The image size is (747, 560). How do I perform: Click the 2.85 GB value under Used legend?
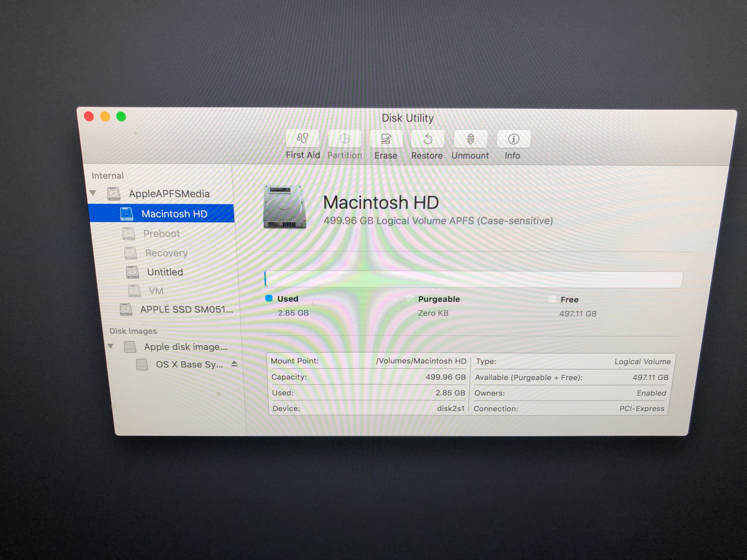tap(293, 313)
